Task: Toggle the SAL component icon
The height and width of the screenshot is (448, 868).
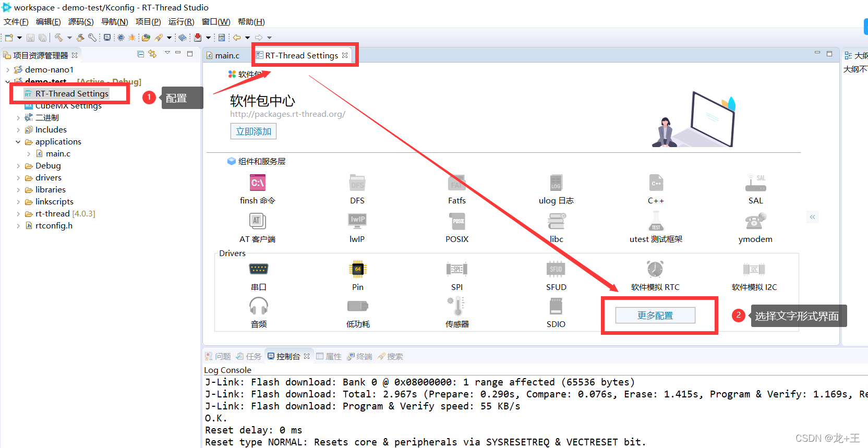Action: tap(755, 183)
